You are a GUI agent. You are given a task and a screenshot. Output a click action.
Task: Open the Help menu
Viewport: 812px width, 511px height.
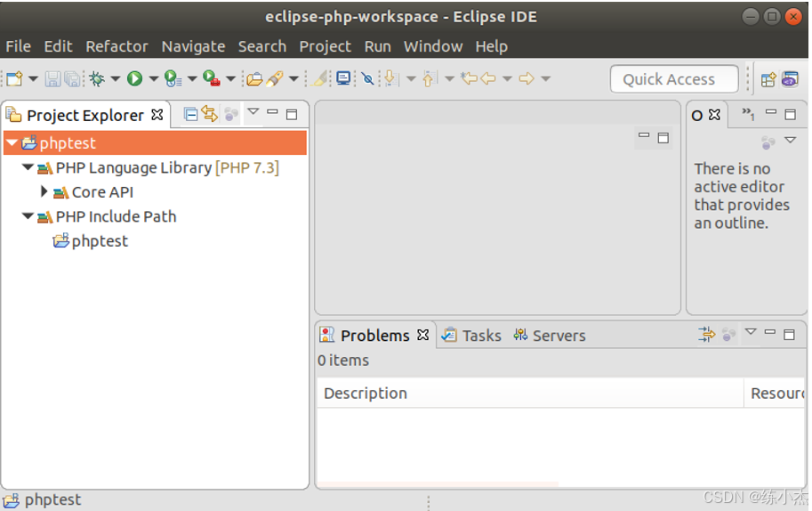click(x=492, y=46)
